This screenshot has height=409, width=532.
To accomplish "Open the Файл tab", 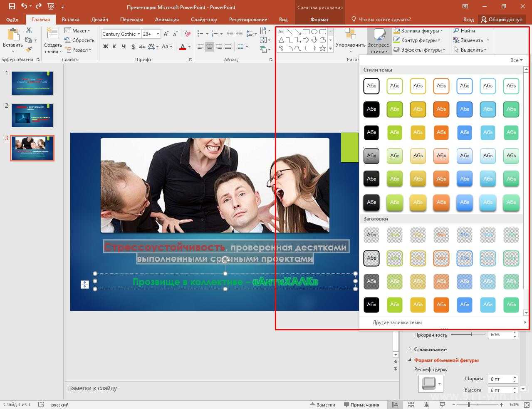I will tap(12, 20).
